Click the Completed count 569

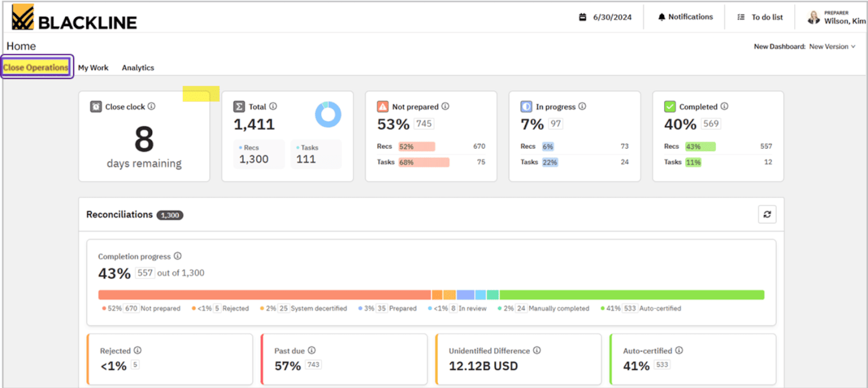[x=711, y=124]
